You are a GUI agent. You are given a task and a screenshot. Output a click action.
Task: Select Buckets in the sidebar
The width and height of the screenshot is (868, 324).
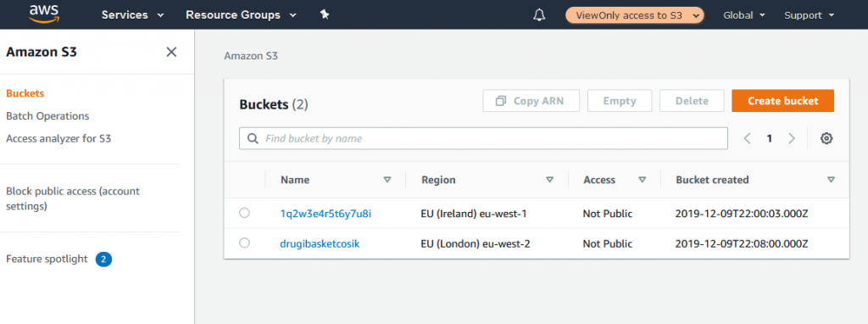pyautogui.click(x=25, y=93)
